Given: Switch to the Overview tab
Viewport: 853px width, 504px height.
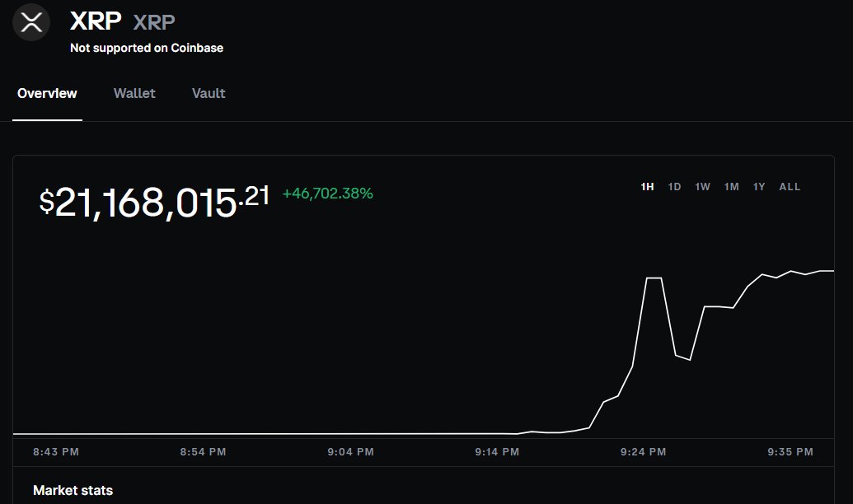Looking at the screenshot, I should [x=47, y=94].
